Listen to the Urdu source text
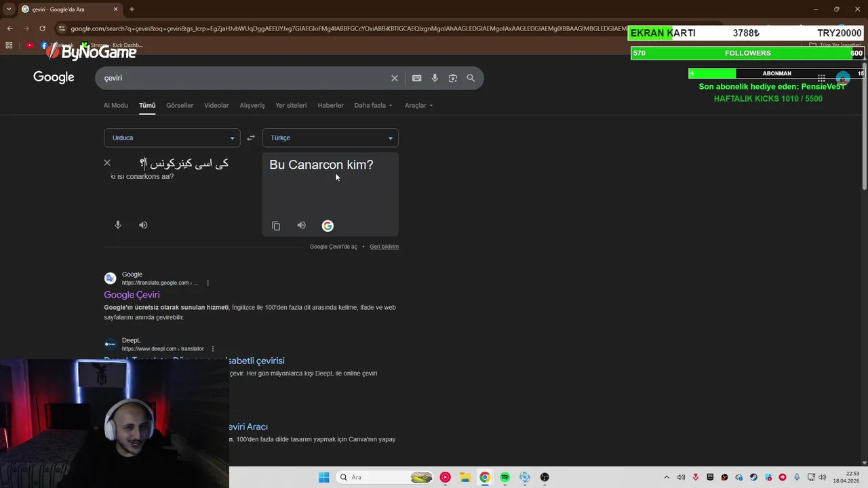This screenshot has width=868, height=488. [143, 225]
